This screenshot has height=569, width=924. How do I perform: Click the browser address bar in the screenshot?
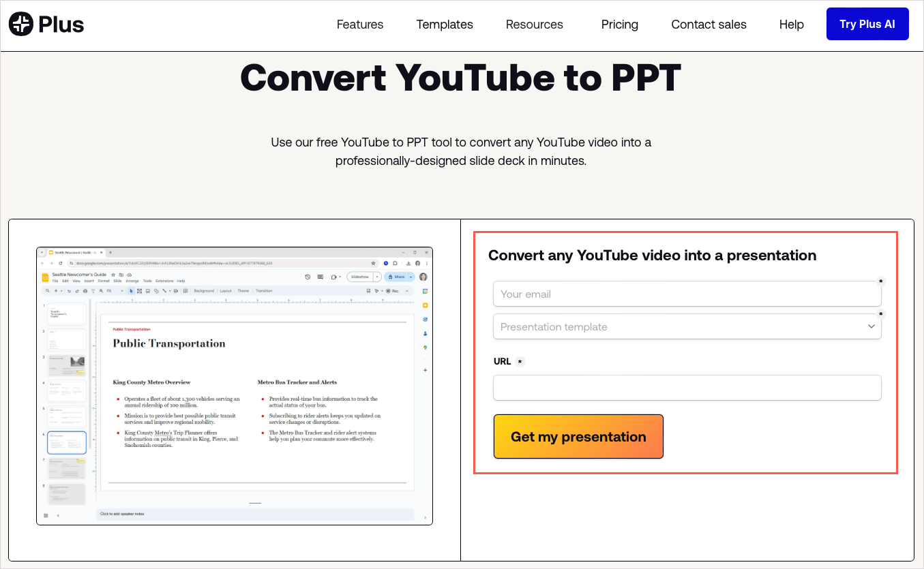(x=223, y=263)
